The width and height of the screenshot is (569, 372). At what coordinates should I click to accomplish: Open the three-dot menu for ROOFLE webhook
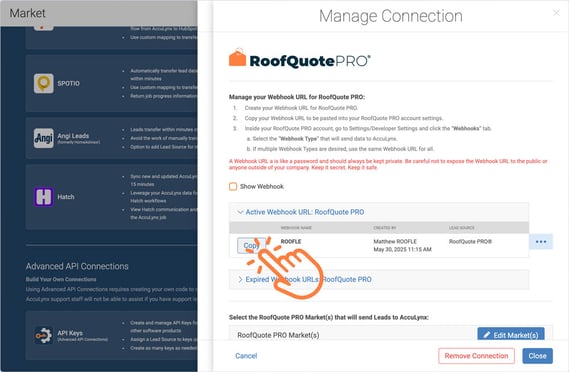pos(541,242)
